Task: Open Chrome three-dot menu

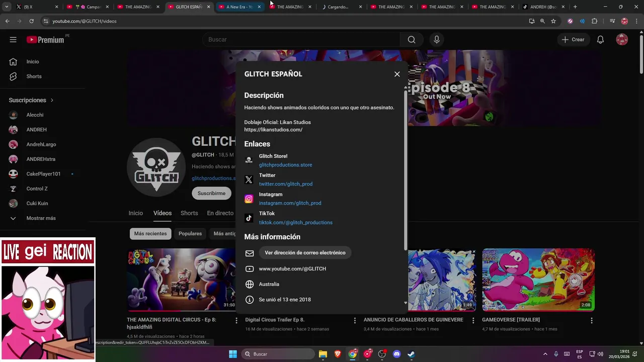Action: click(636, 21)
